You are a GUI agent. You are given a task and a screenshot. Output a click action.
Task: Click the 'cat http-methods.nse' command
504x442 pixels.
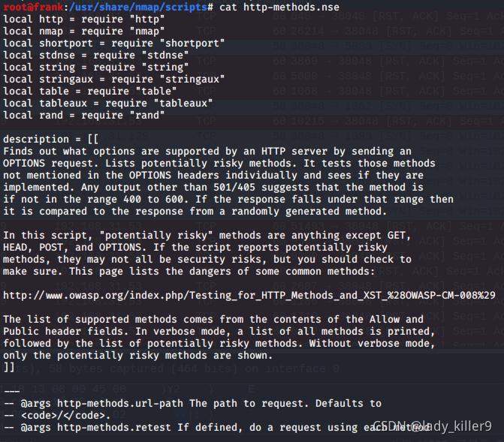point(279,7)
